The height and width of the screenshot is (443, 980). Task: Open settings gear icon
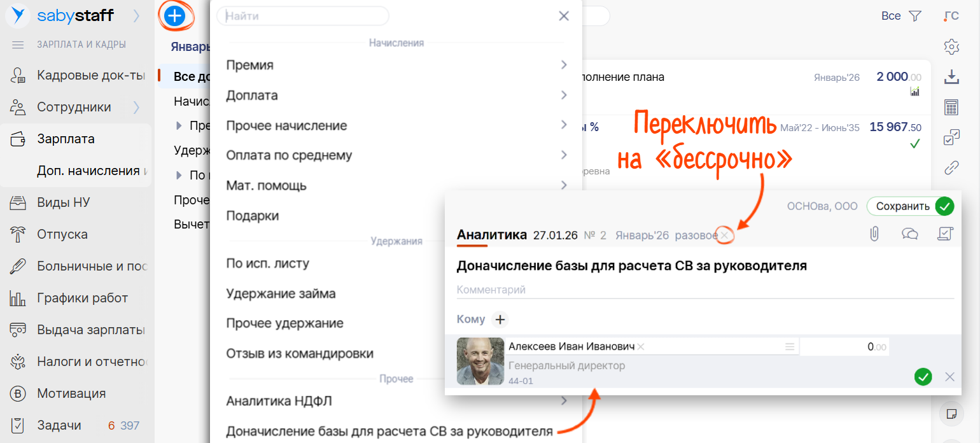tap(951, 46)
